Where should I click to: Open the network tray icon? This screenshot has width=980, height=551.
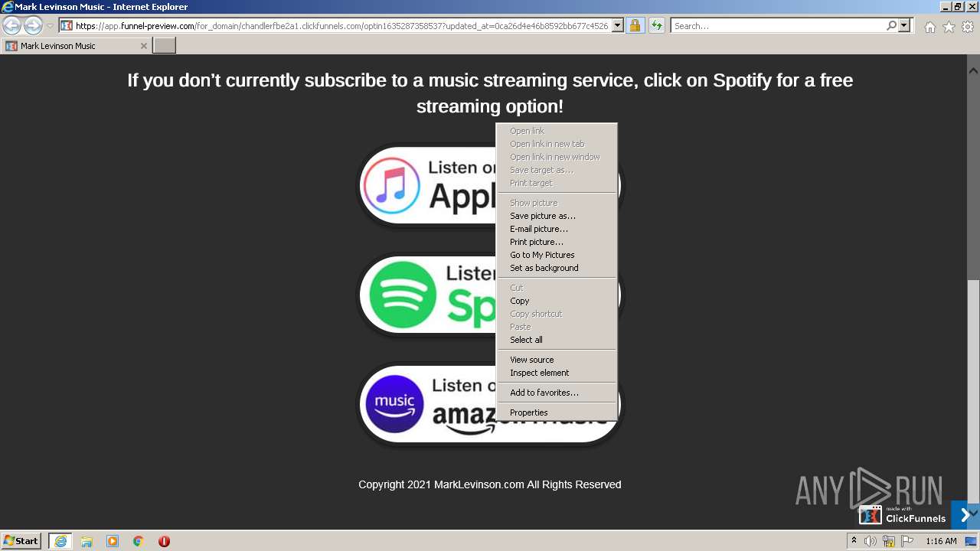(889, 541)
